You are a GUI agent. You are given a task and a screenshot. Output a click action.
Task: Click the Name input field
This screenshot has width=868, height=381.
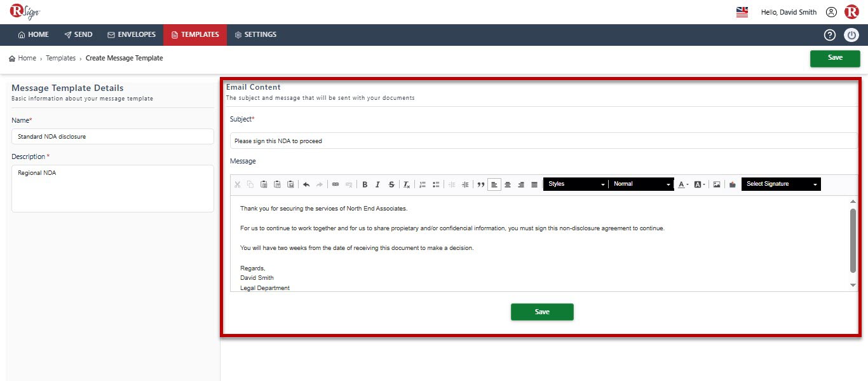coord(112,136)
